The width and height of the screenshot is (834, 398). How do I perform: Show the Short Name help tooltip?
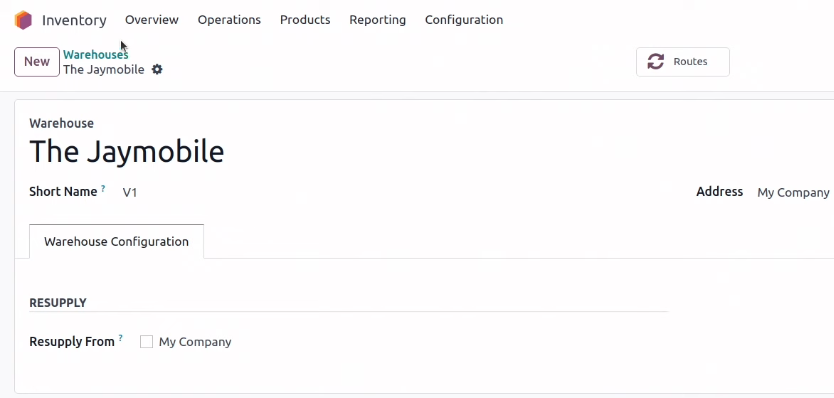(103, 188)
